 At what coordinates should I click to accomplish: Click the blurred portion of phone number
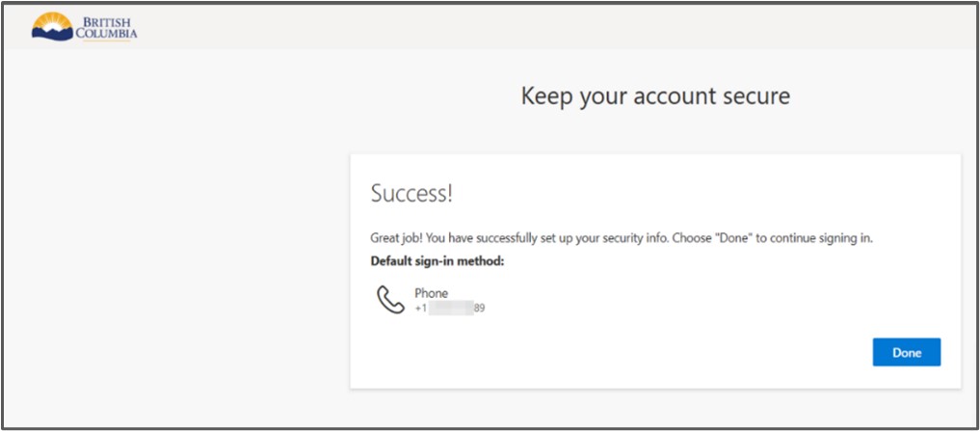pyautogui.click(x=451, y=308)
